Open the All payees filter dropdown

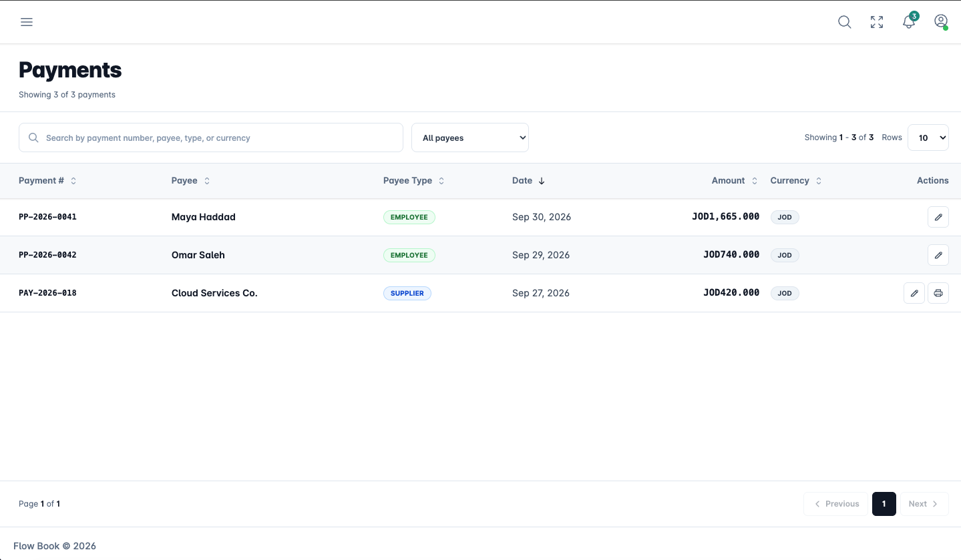coord(470,137)
